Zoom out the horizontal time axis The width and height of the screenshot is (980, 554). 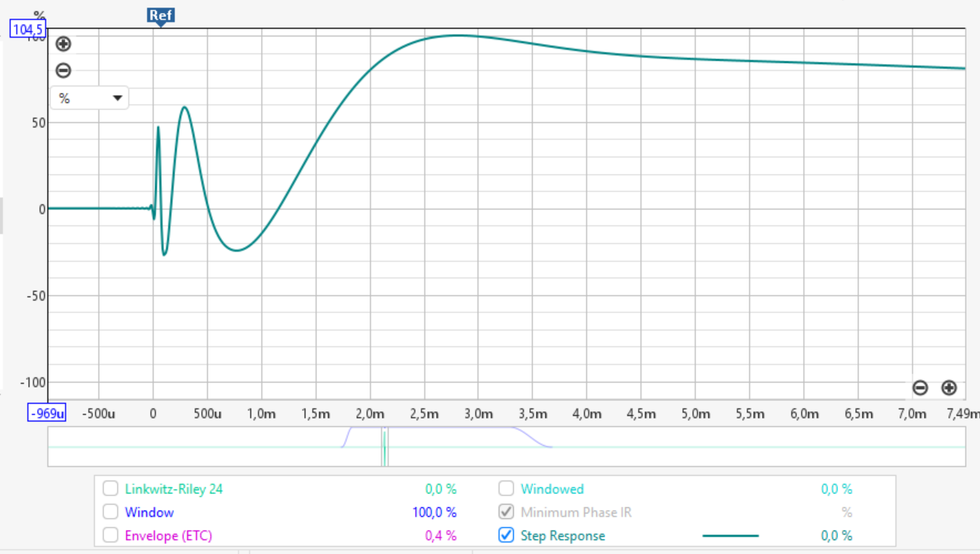coord(920,388)
